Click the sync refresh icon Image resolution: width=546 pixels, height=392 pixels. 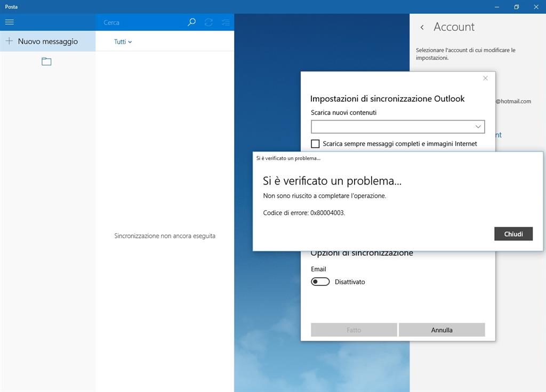tap(208, 22)
